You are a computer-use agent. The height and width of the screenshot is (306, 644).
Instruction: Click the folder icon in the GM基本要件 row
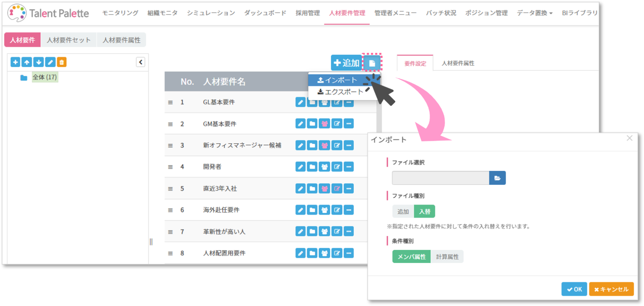click(x=312, y=123)
